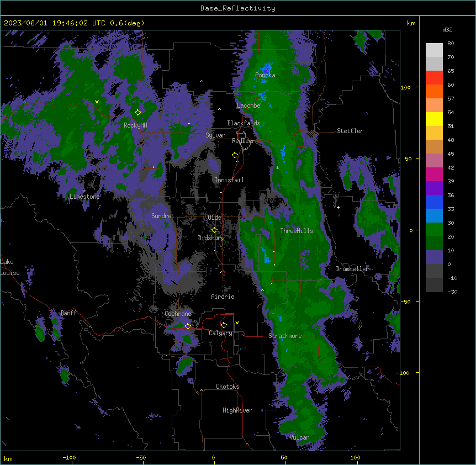Pick the magenta legend swatch between 42 and 39
This screenshot has height=465, width=476.
coord(434,174)
